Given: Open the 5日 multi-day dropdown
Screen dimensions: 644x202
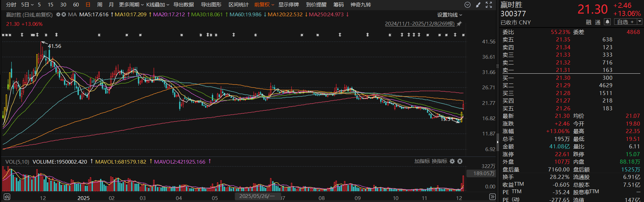Looking at the screenshot, I should pyautogui.click(x=27, y=5).
